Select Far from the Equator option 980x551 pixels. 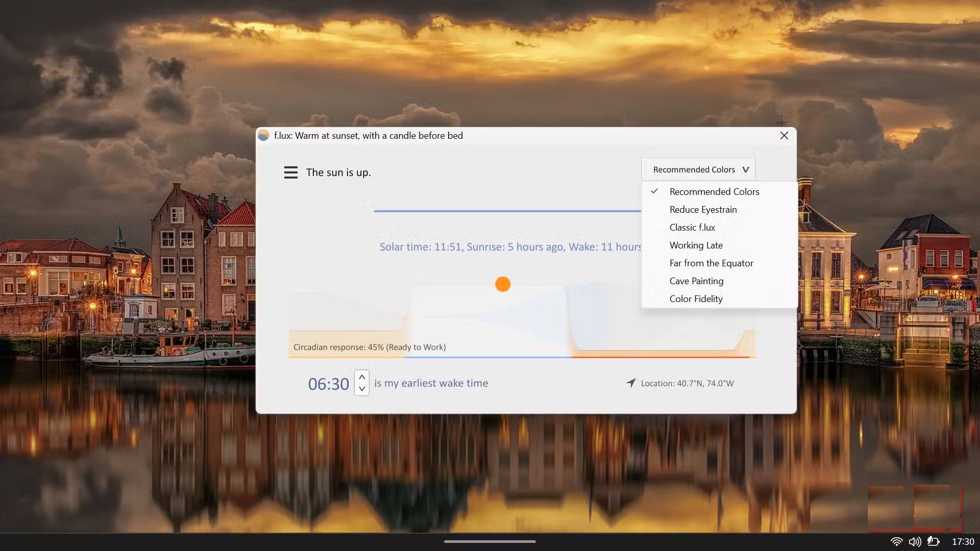click(711, 263)
